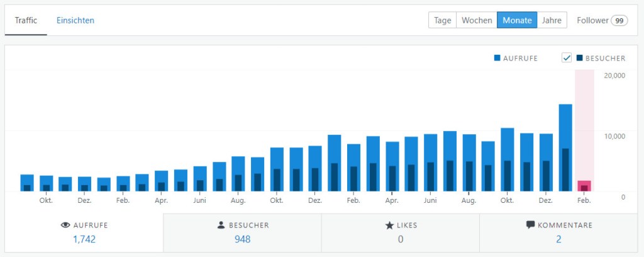Select the Besucher stat tab showing 948

pos(242,233)
